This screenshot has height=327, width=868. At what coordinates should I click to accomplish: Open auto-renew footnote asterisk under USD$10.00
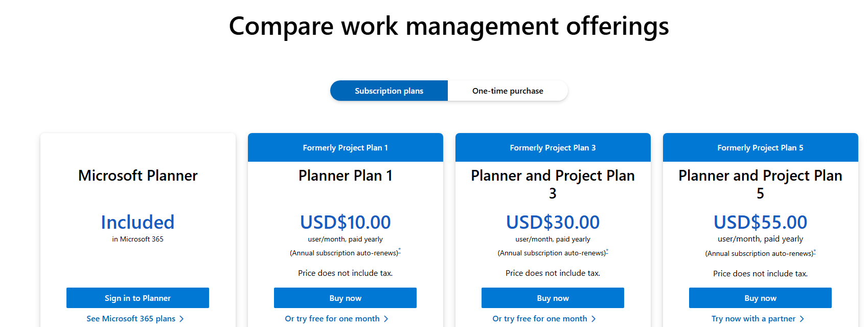point(400,250)
